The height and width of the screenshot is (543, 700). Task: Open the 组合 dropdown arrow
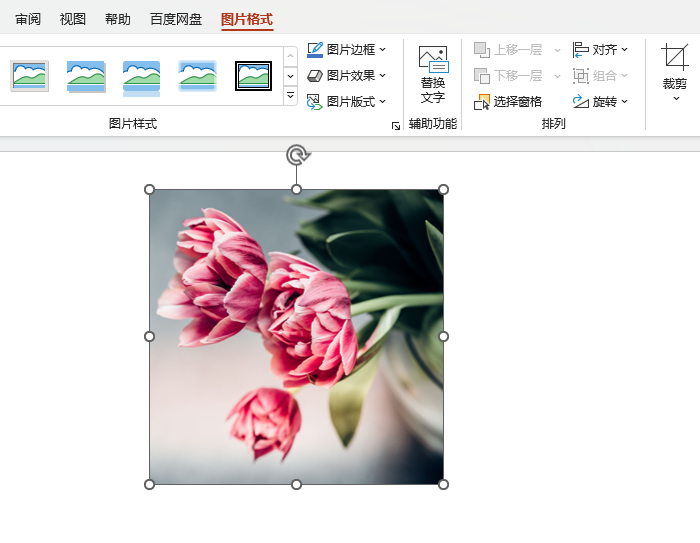(x=625, y=76)
